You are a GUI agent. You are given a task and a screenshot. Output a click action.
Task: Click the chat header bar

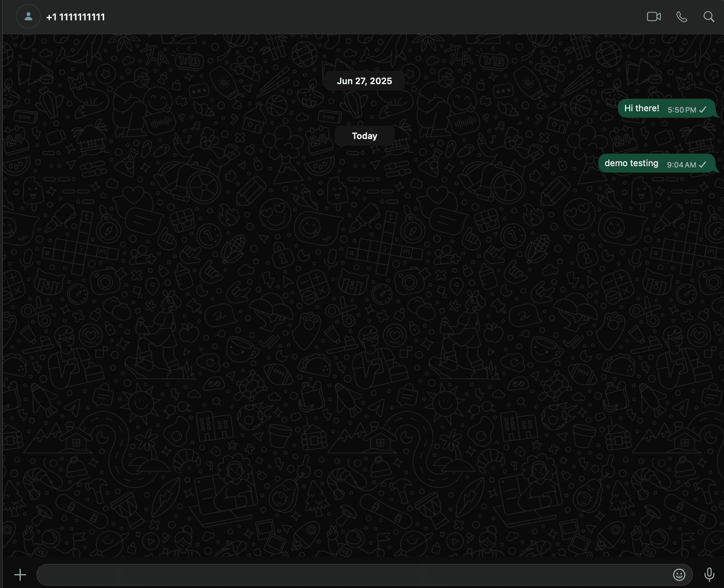point(339,16)
